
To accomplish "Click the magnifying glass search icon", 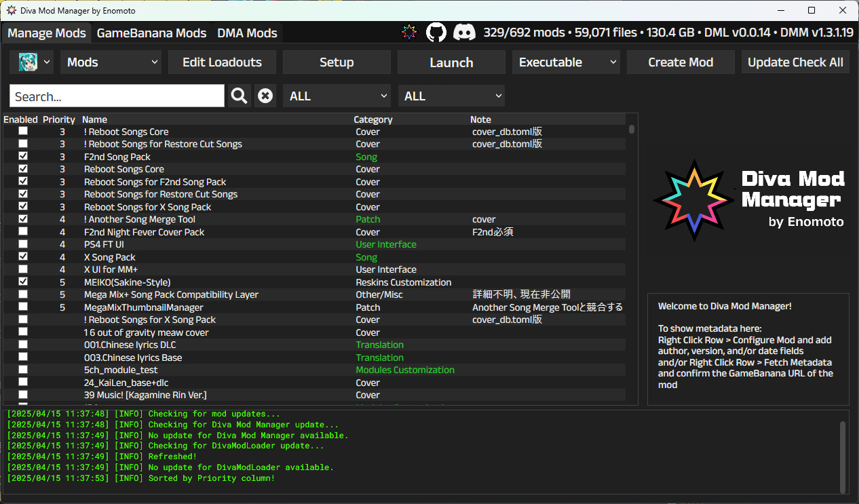I will (239, 96).
